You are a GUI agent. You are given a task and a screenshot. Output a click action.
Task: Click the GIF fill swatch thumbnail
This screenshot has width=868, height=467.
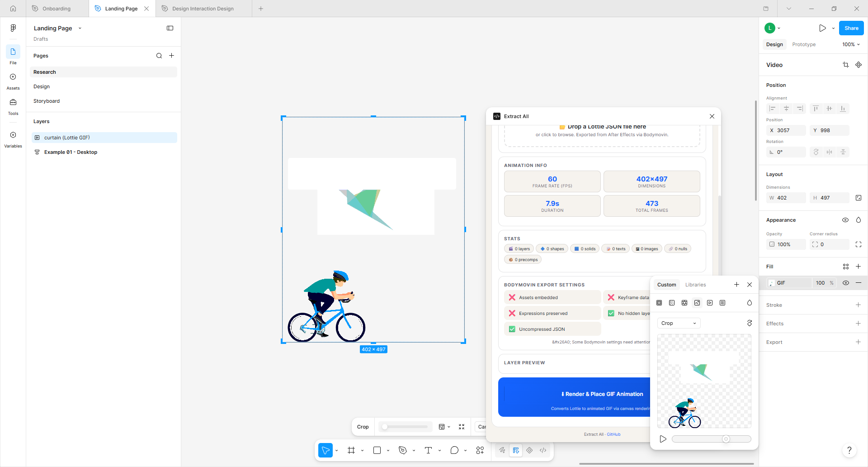(x=772, y=283)
